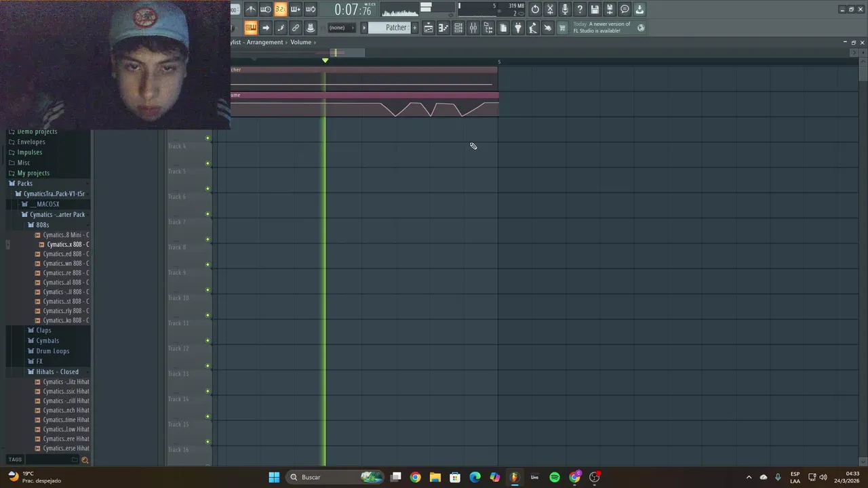Toggle the countdown before recording button

point(281,9)
